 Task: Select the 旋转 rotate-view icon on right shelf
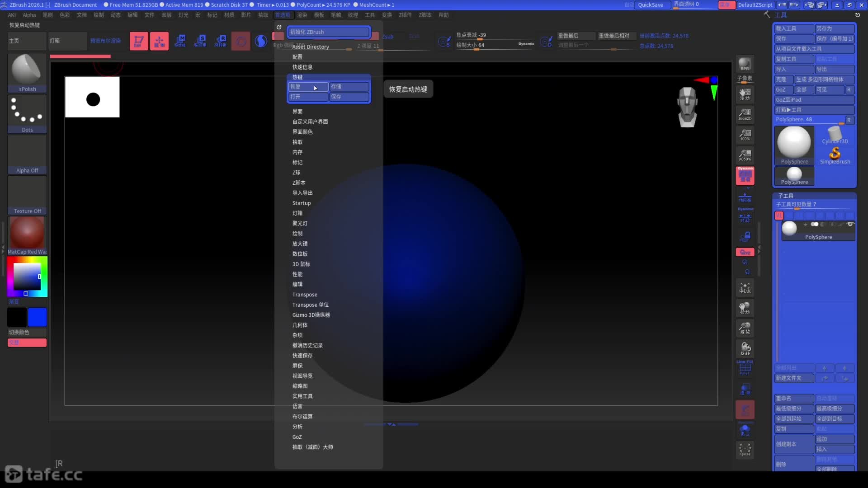tap(745, 348)
